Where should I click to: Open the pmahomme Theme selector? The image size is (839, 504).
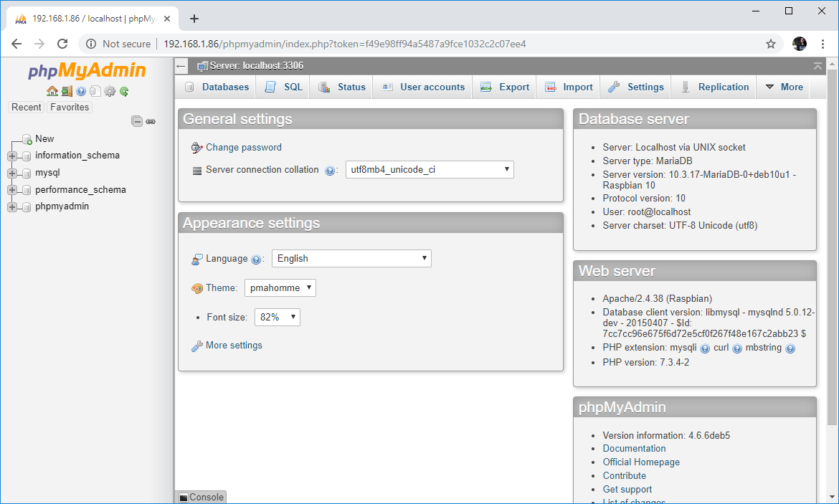[280, 287]
